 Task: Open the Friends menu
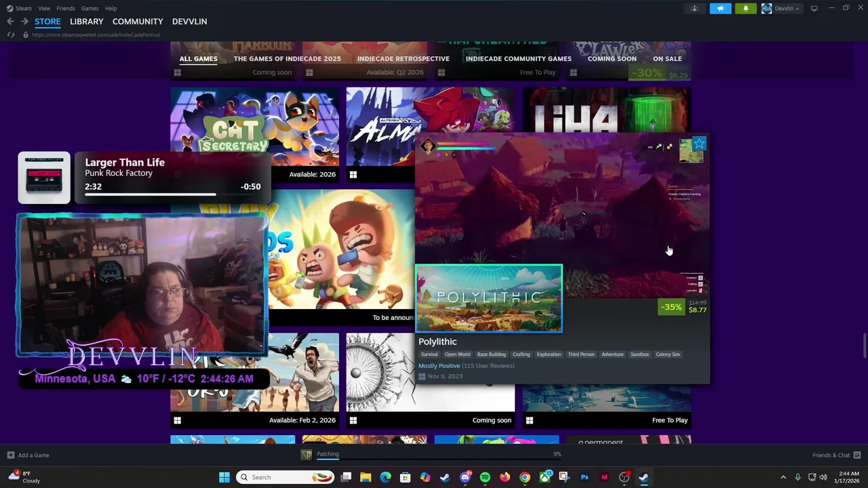click(66, 8)
